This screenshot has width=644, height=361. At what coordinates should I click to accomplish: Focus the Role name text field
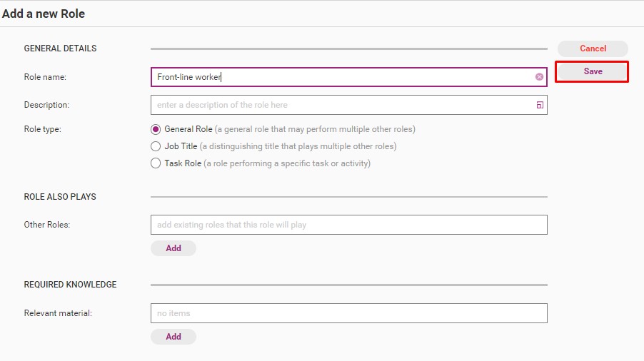343,77
